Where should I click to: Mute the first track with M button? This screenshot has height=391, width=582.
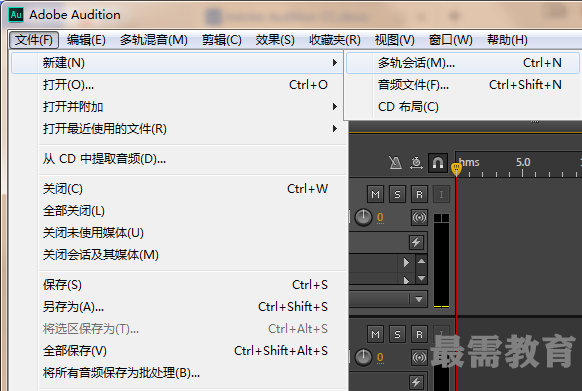(375, 194)
